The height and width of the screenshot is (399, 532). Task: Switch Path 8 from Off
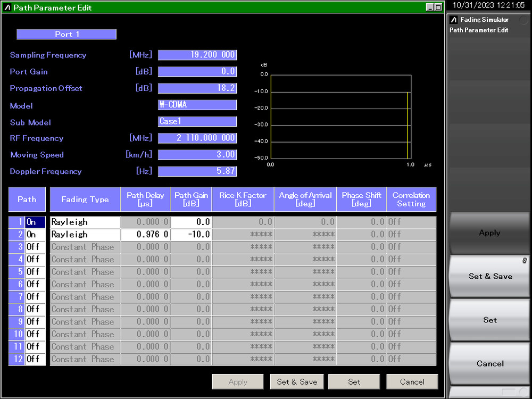point(35,309)
